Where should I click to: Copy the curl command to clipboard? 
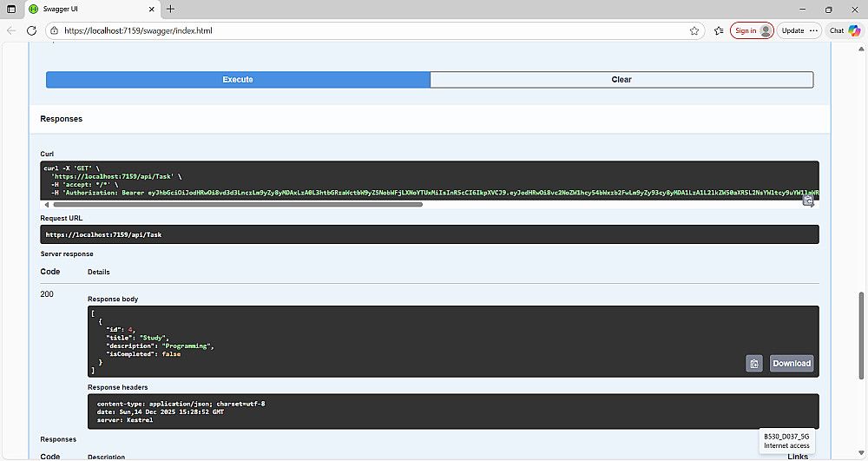(x=808, y=201)
